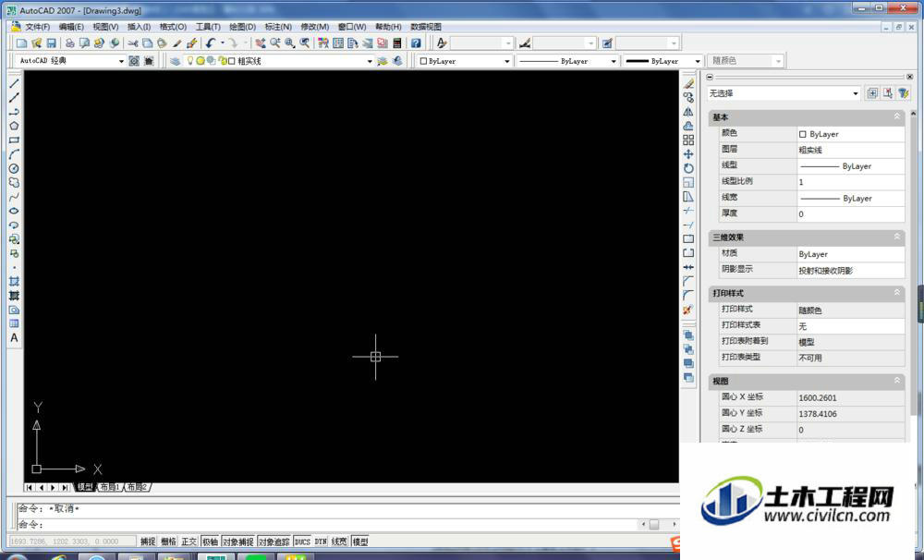924x560 pixels.
Task: Click the command line input 命令:
Action: coord(328,524)
